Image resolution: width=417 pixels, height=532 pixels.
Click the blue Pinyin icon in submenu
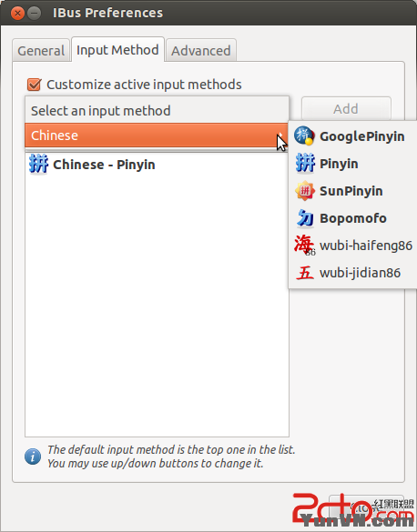[305, 163]
